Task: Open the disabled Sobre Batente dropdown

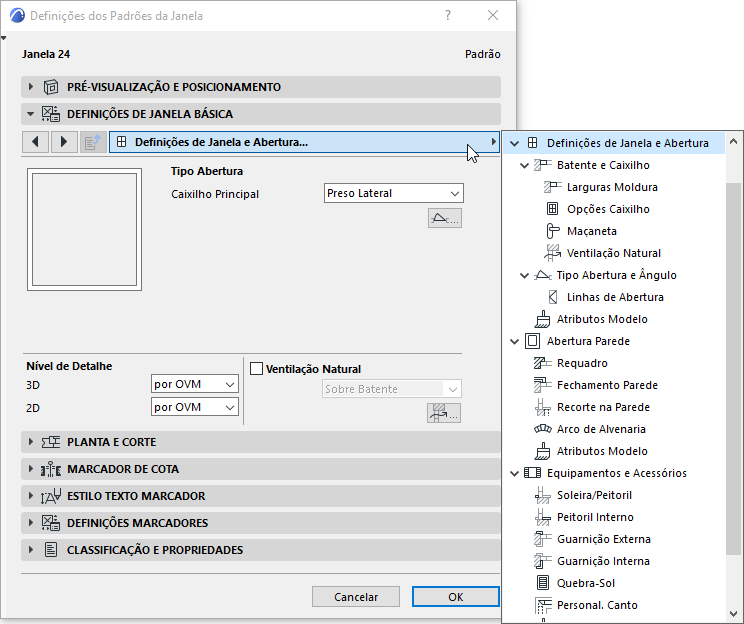Action: [391, 389]
